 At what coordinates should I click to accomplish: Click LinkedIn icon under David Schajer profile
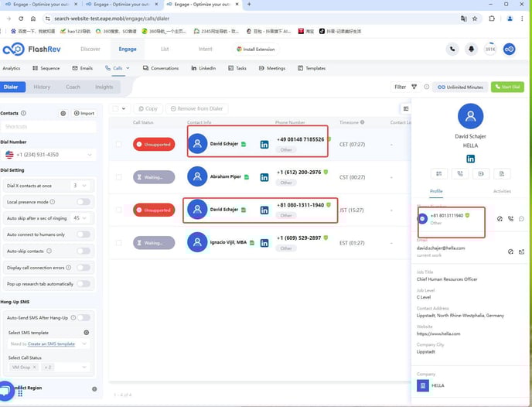(x=471, y=159)
